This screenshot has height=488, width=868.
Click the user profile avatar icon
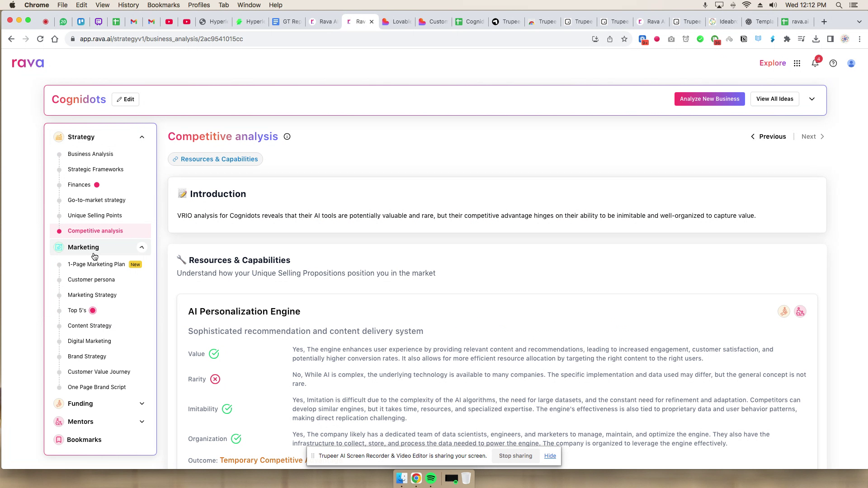(x=851, y=63)
